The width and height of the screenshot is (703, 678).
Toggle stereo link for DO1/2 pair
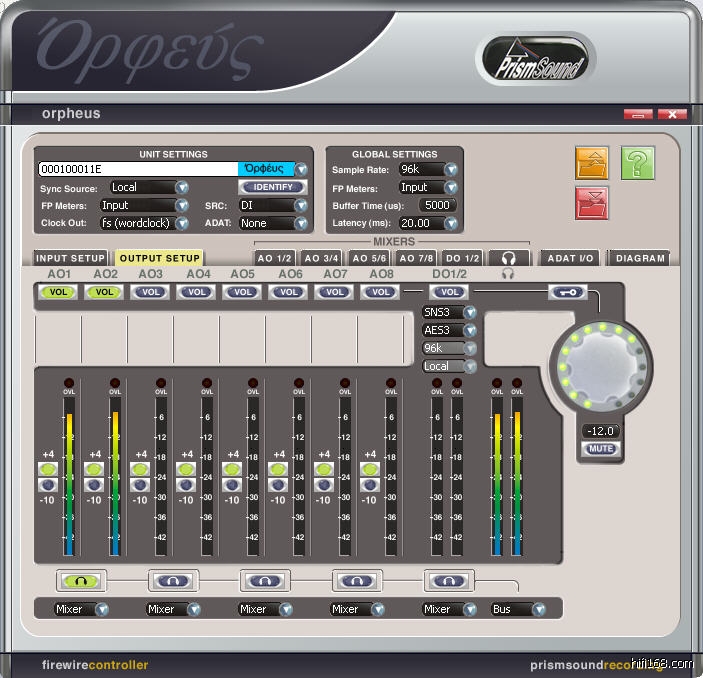(x=447, y=580)
